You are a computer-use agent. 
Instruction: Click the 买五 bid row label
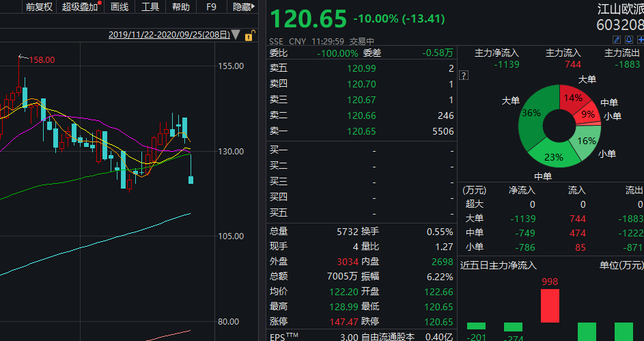(279, 213)
